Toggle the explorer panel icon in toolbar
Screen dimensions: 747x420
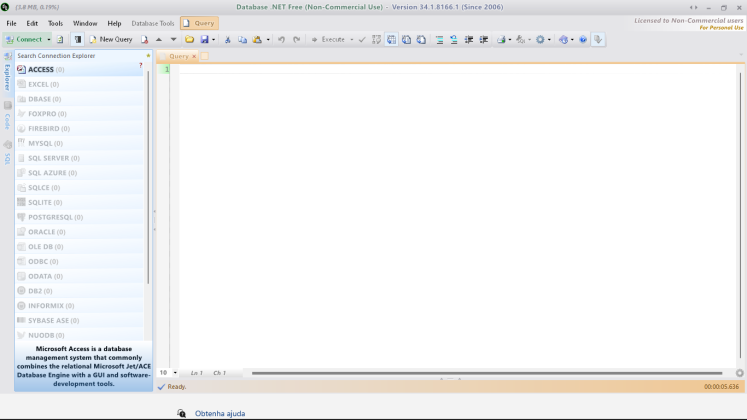pyautogui.click(x=78, y=40)
